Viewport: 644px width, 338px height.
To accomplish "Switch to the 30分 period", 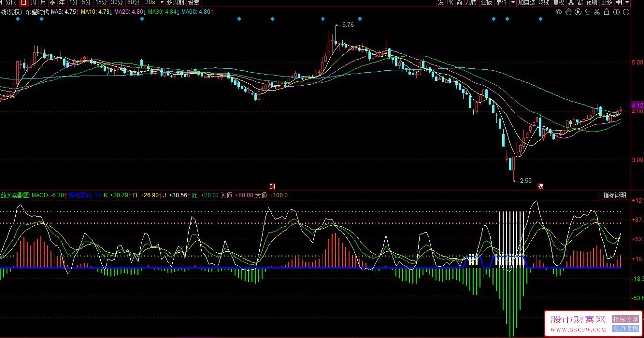I will (x=117, y=2).
